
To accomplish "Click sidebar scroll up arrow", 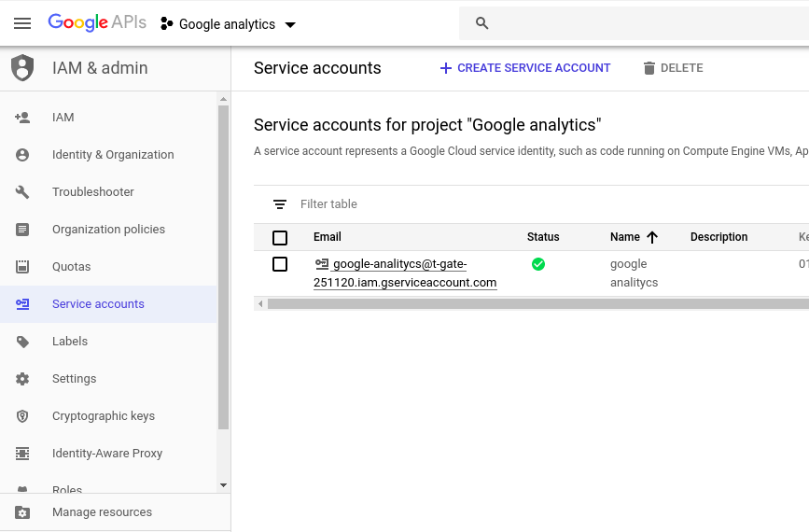I will 223,99.
